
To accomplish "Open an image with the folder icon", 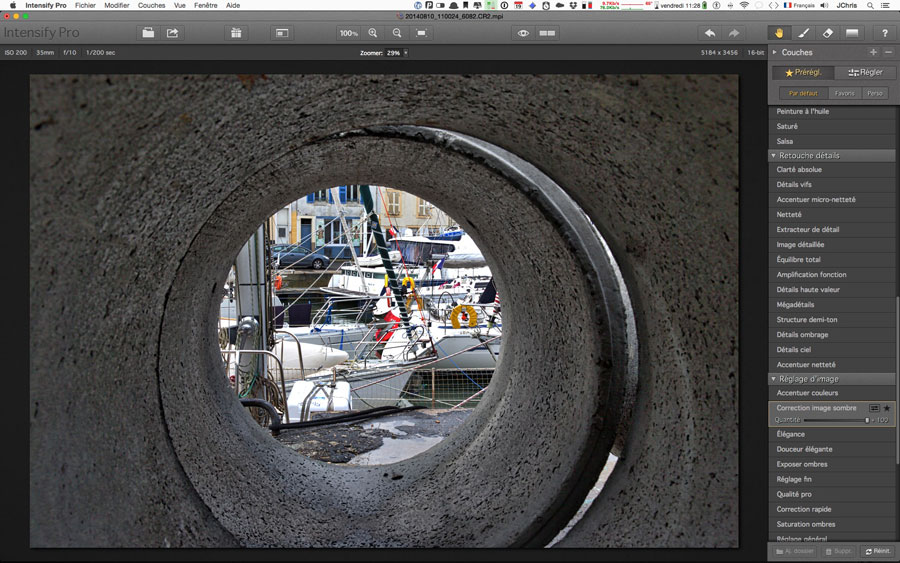I will pos(148,33).
